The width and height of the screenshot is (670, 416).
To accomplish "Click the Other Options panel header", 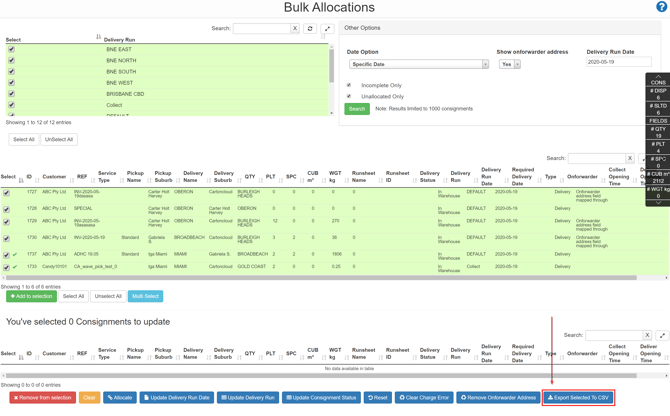I will point(500,28).
